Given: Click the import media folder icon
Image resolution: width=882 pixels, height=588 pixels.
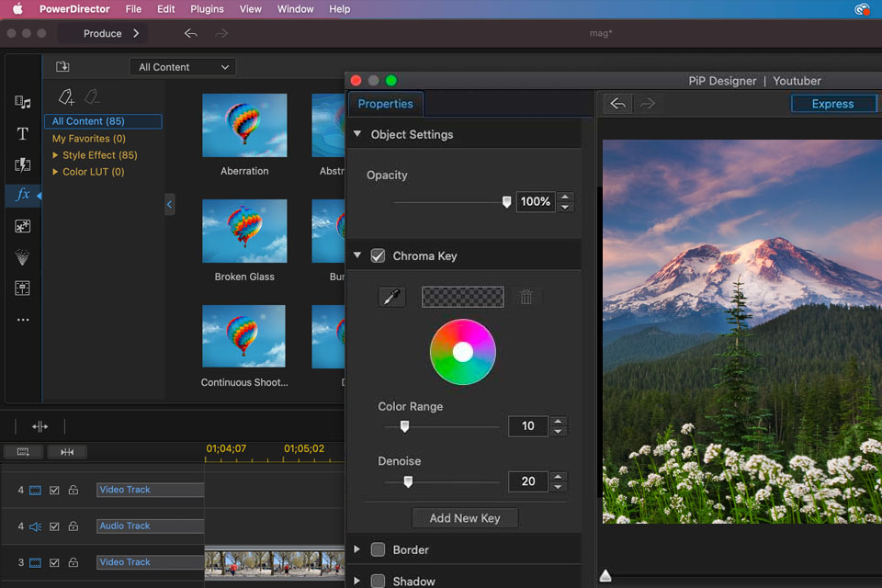Looking at the screenshot, I should 62,66.
